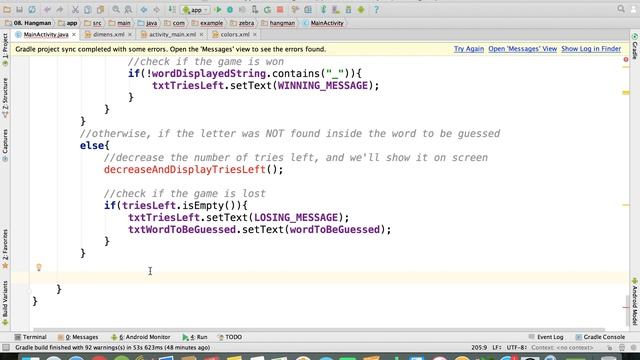Click the Open folder toolbar icon
This screenshot has width=640, height=360.
[x=7, y=9]
